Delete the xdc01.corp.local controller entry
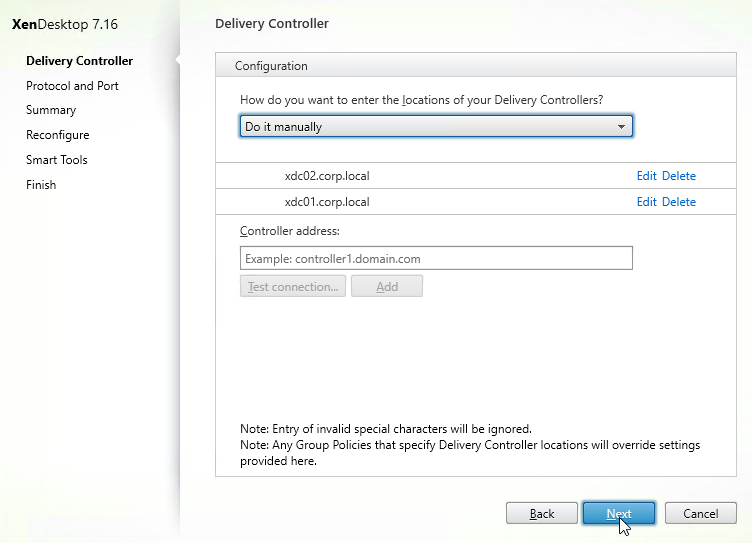This screenshot has height=543, width=752. tap(679, 201)
